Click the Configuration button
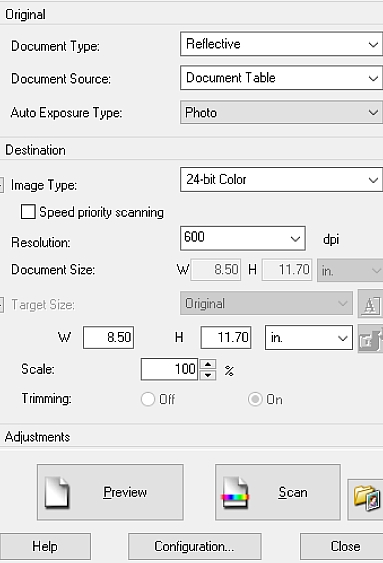This screenshot has height=563, width=383. (x=195, y=546)
